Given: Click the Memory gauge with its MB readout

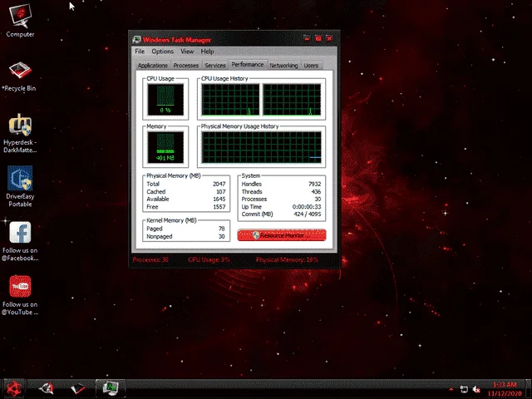Looking at the screenshot, I should 165,147.
